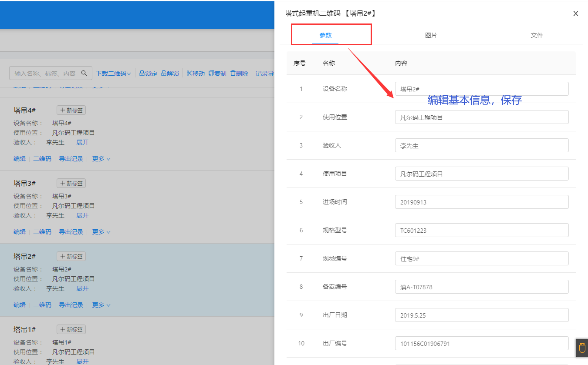Click the 记录导出 toolbar item
This screenshot has width=588, height=365.
265,73
